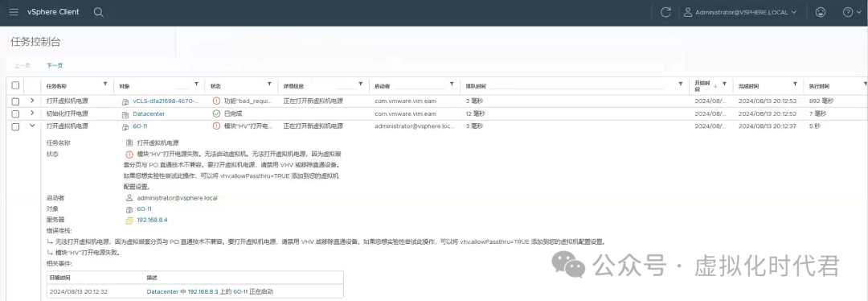Select 2024/08/13 20:12:52 completion time cell
Image resolution: width=868 pixels, height=301 pixels.
point(768,113)
